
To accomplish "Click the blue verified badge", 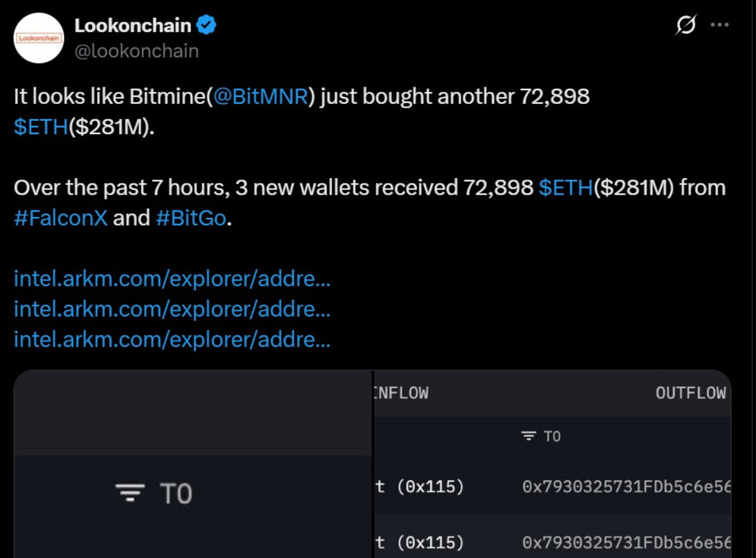I will [x=208, y=26].
